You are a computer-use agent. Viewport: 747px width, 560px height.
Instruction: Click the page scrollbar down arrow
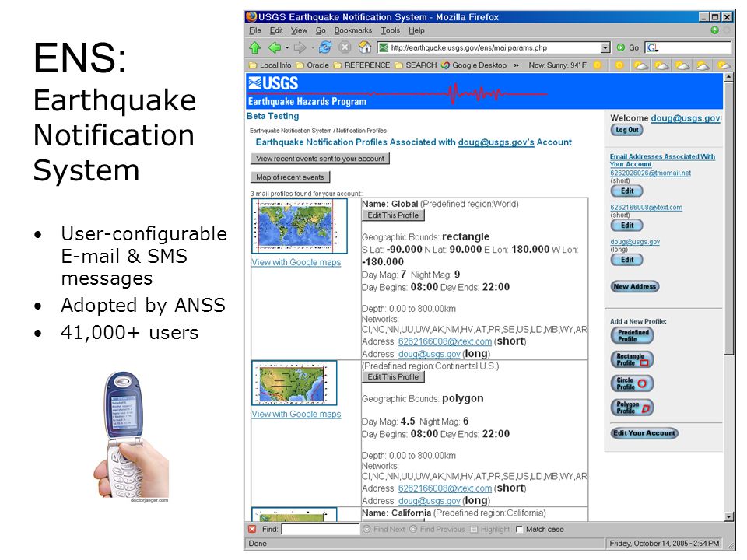pos(728,516)
